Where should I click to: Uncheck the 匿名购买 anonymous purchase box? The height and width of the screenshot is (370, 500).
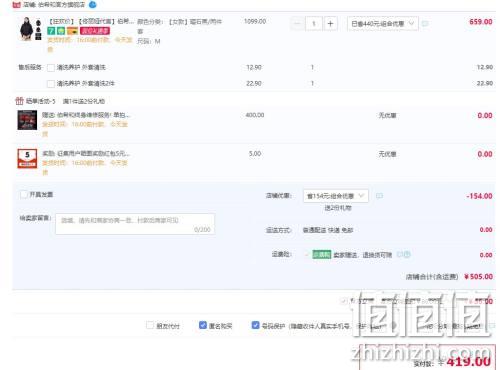pyautogui.click(x=203, y=325)
